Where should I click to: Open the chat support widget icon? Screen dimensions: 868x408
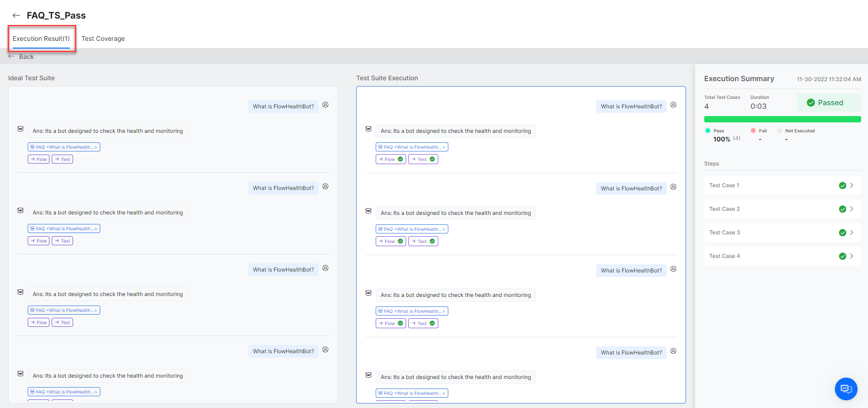(x=846, y=389)
